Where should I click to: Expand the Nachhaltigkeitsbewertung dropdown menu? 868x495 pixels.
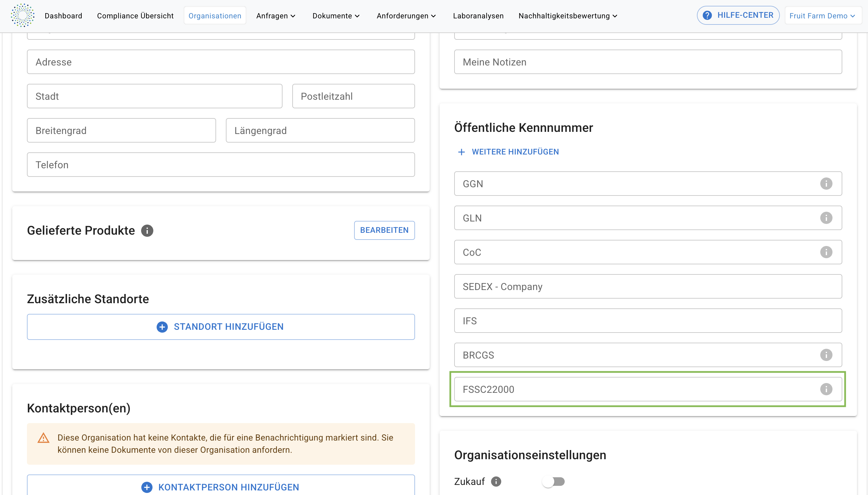point(568,16)
